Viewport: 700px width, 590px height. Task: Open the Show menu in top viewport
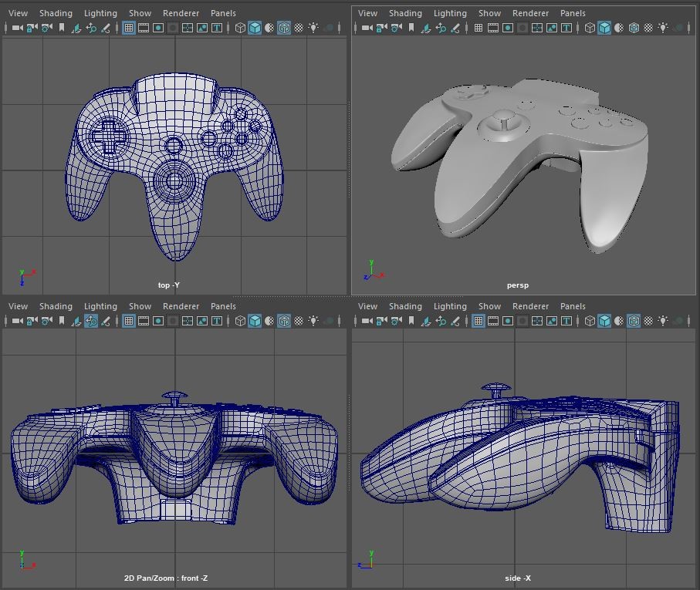(139, 13)
